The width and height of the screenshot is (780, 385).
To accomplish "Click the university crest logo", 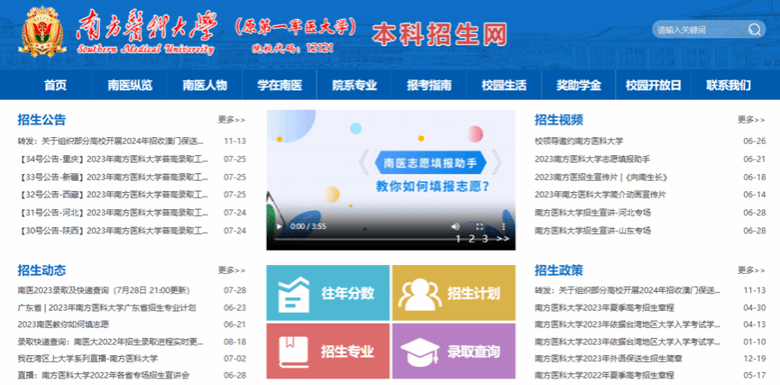I will [x=42, y=32].
